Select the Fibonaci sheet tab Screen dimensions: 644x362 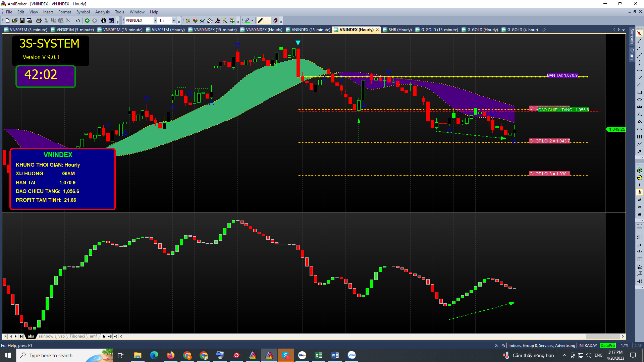click(77, 336)
